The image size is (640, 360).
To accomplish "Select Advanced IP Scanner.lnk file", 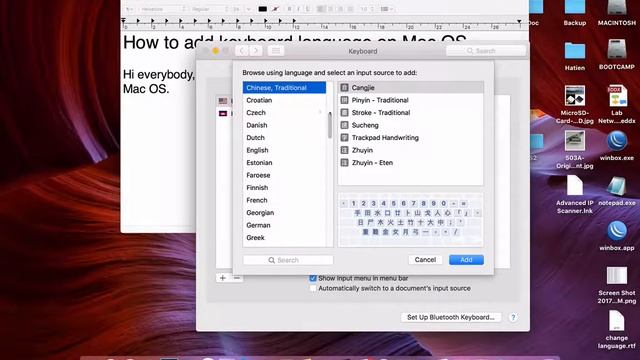I will point(575,195).
